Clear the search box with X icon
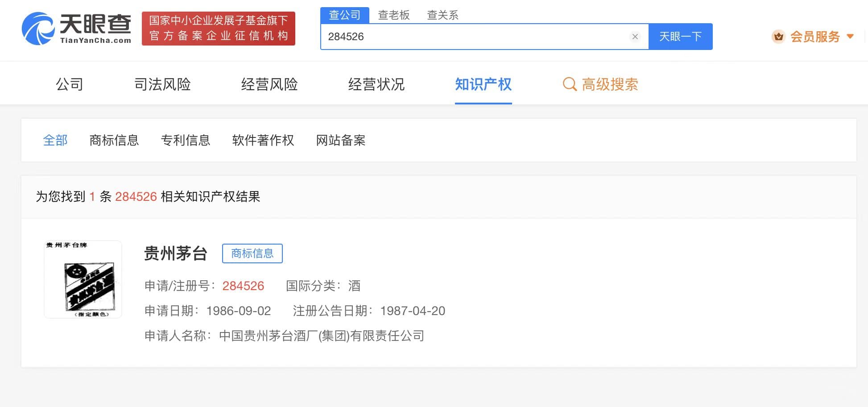 coord(635,37)
